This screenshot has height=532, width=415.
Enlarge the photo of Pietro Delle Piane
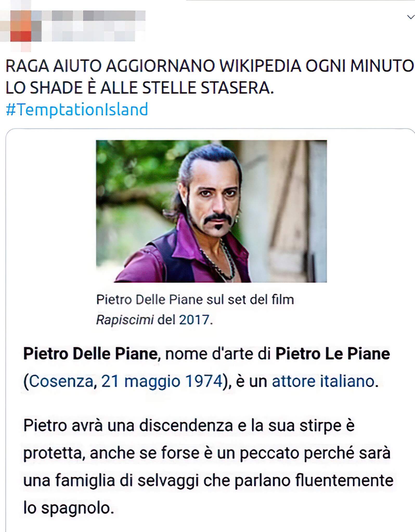[x=211, y=211]
